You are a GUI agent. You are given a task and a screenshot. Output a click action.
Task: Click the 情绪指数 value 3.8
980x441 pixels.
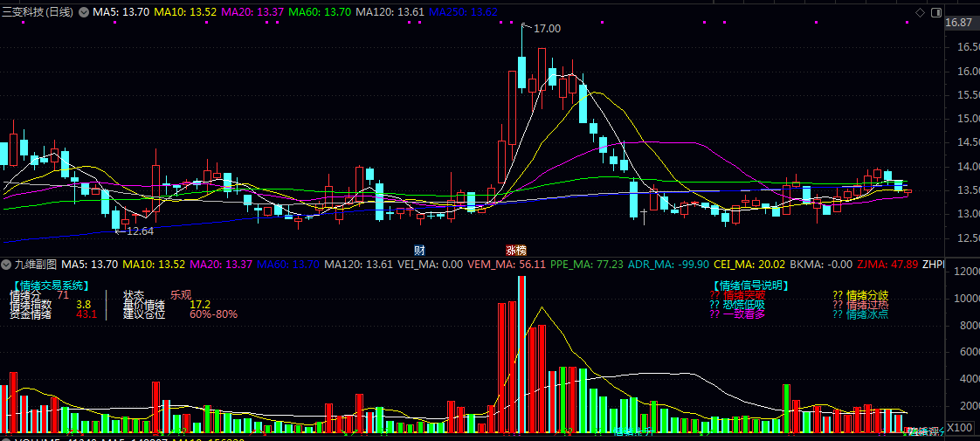(84, 305)
